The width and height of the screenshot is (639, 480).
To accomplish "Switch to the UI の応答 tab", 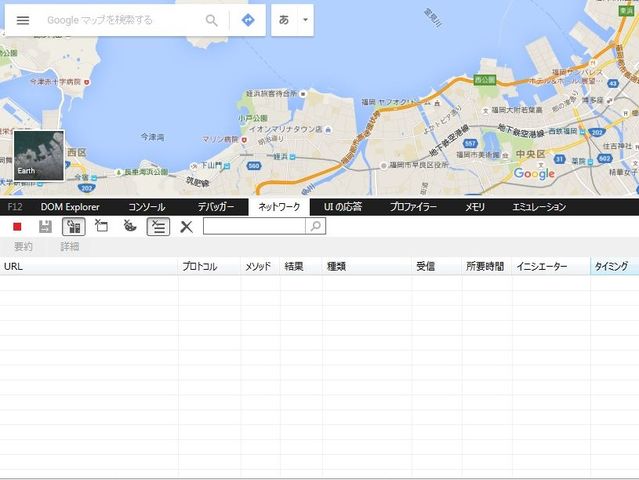I will [343, 207].
